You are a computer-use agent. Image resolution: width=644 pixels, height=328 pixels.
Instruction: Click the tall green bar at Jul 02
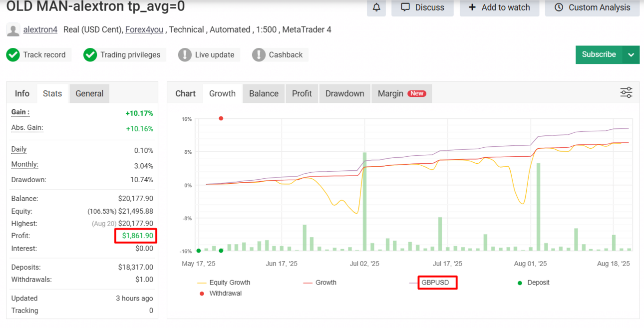[x=365, y=201]
